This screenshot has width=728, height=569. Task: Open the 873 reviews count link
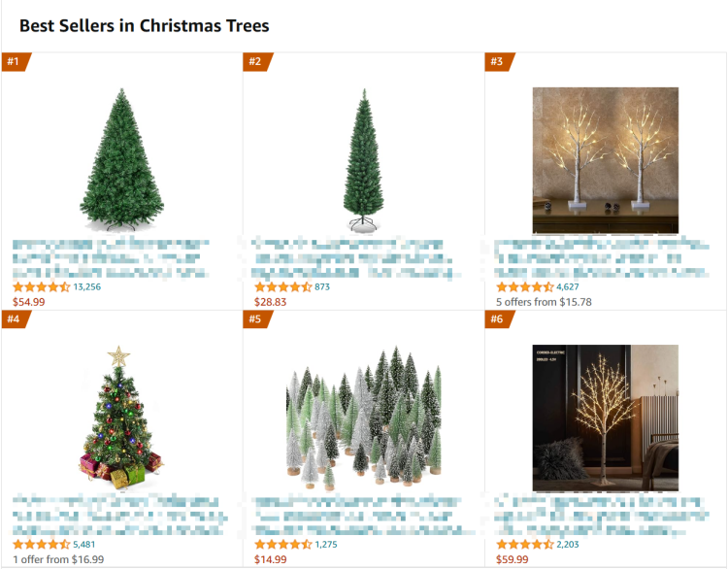pos(322,287)
